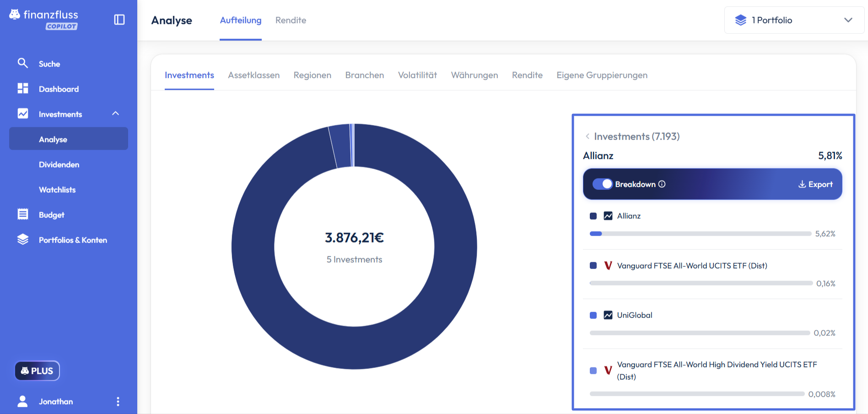The image size is (868, 414).
Task: Click the Allianz name in the breakdown list
Action: pos(629,216)
